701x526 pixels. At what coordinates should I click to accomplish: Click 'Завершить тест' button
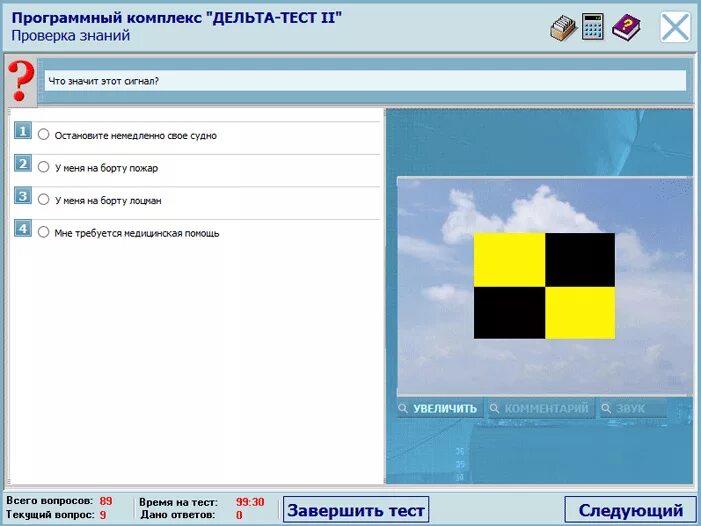[x=356, y=510]
